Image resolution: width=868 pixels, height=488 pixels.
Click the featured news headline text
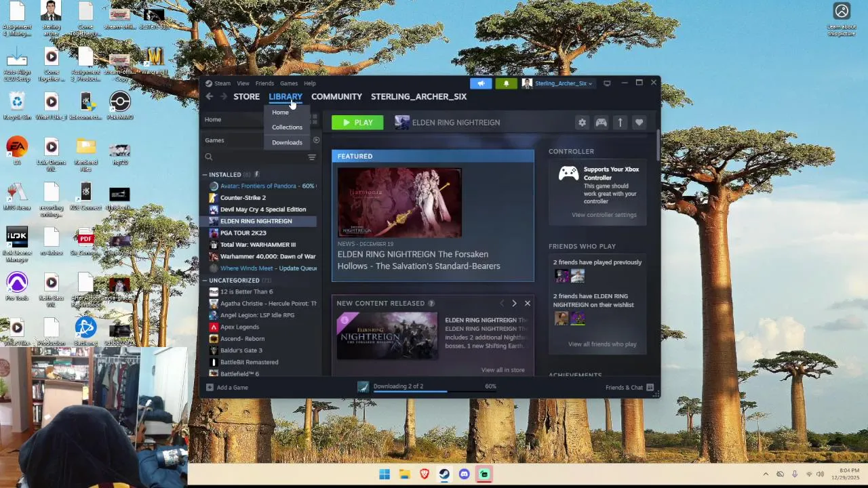[x=419, y=260]
